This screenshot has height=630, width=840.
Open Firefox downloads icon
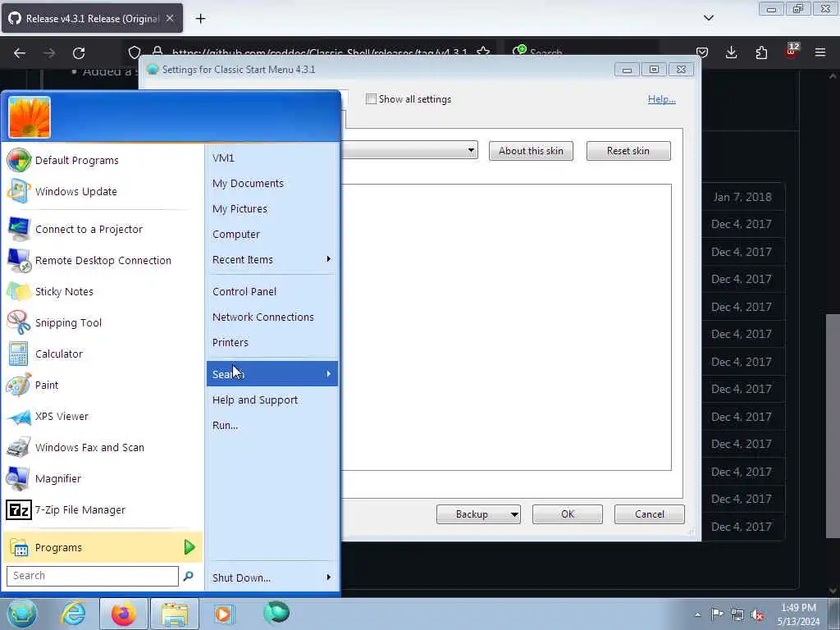tap(731, 52)
